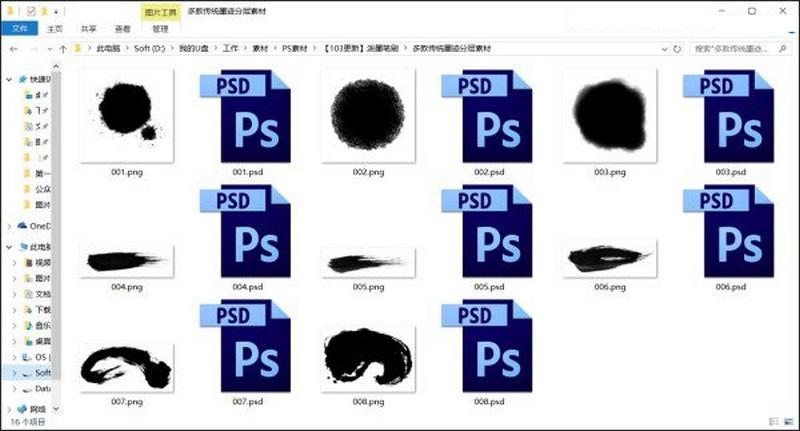Open 音乐 folder under This PC
This screenshot has height=431, width=800.
click(37, 325)
